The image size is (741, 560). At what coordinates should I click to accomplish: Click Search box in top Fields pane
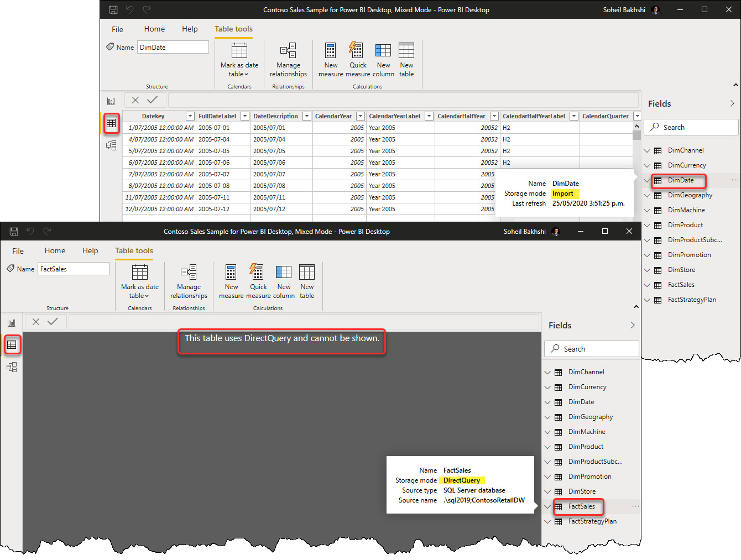click(691, 127)
